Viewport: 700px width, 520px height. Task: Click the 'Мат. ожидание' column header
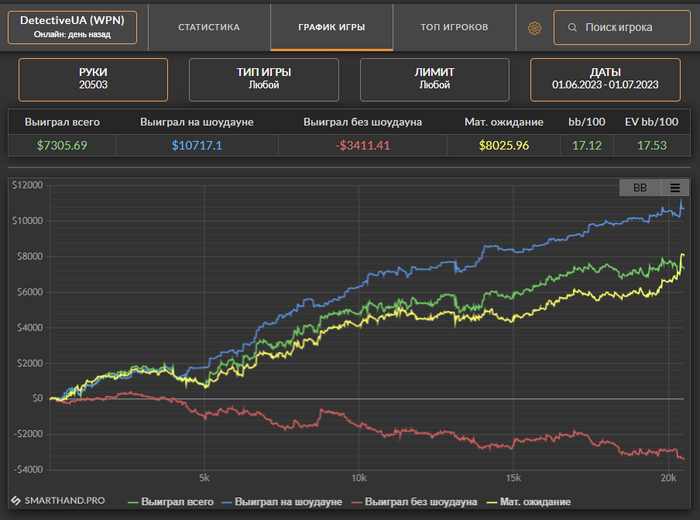pos(504,122)
